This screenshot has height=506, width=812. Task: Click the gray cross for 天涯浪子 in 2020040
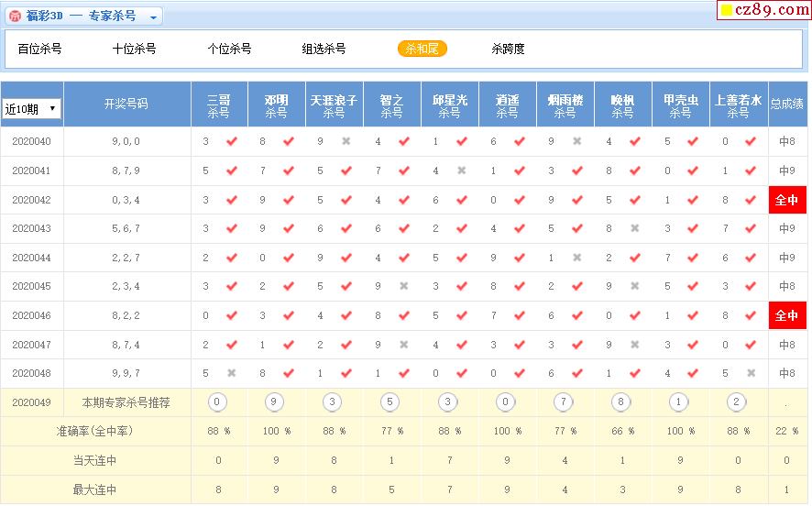click(346, 142)
